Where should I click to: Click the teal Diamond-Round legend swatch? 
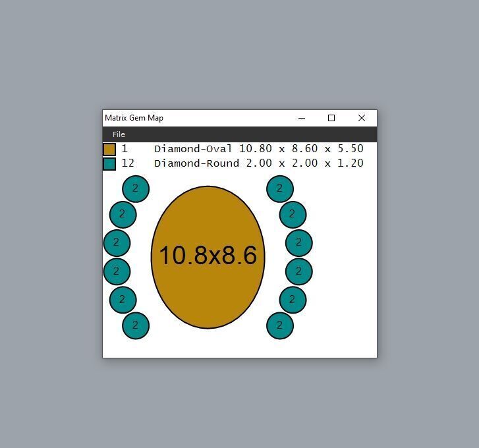(x=109, y=163)
